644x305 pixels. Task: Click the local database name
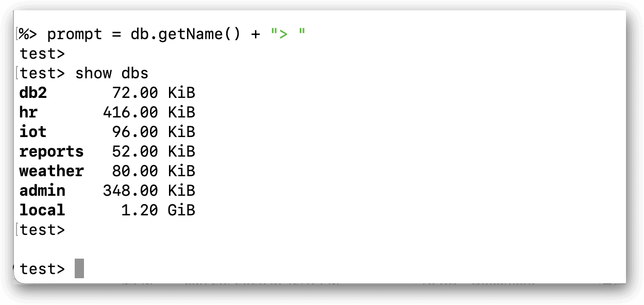point(42,210)
